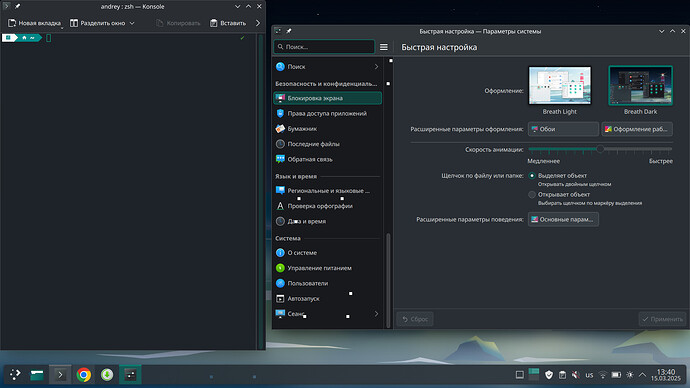Click the Основные парам... button
The height and width of the screenshot is (388, 690).
(563, 219)
